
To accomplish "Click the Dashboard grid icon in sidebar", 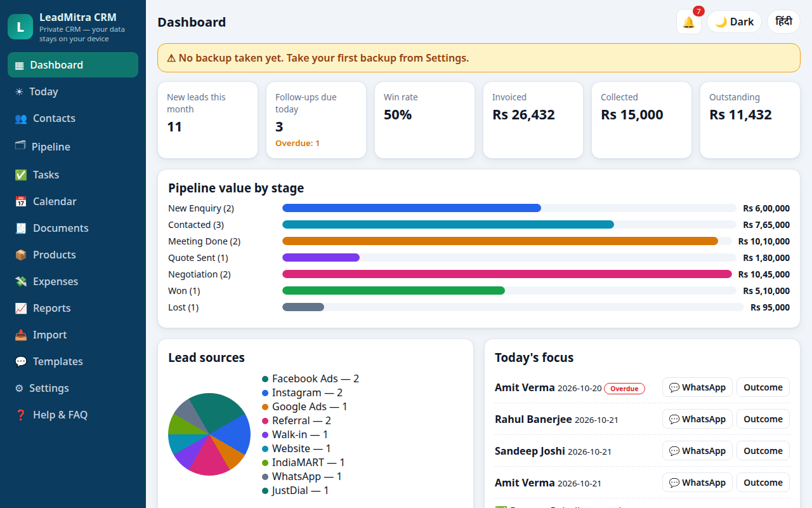I will click(x=19, y=65).
